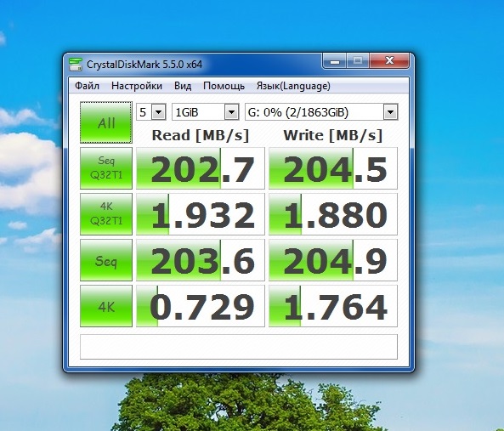This screenshot has height=431, width=504.
Task: Open the Вид menu
Action: click(x=183, y=86)
